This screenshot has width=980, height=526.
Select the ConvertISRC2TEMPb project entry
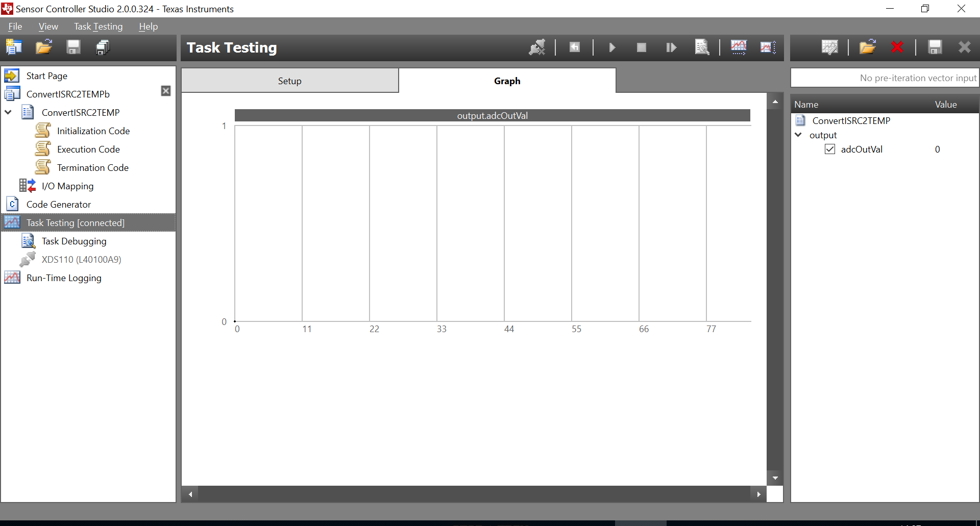pos(68,94)
